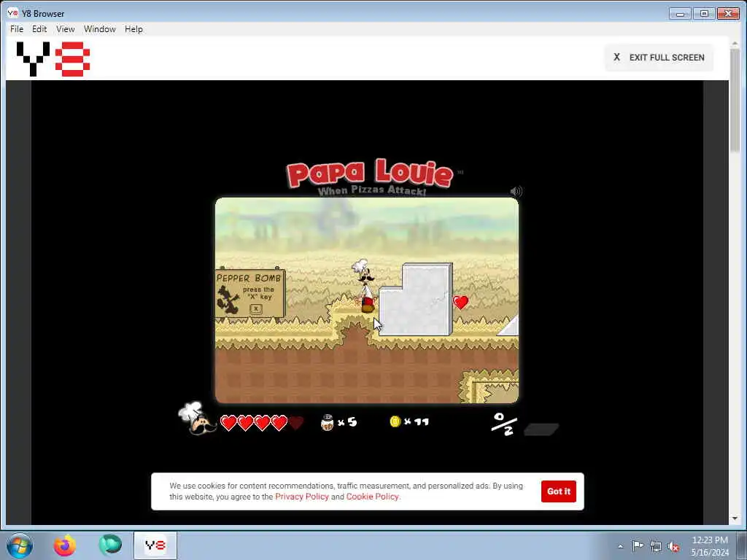Click the Action Center flag icon

click(x=638, y=545)
